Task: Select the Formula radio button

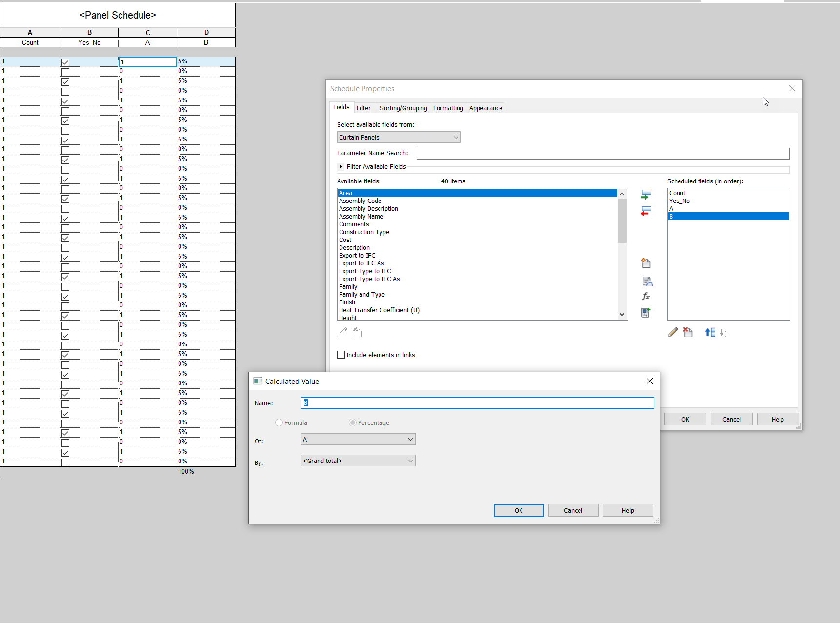Action: pos(279,422)
